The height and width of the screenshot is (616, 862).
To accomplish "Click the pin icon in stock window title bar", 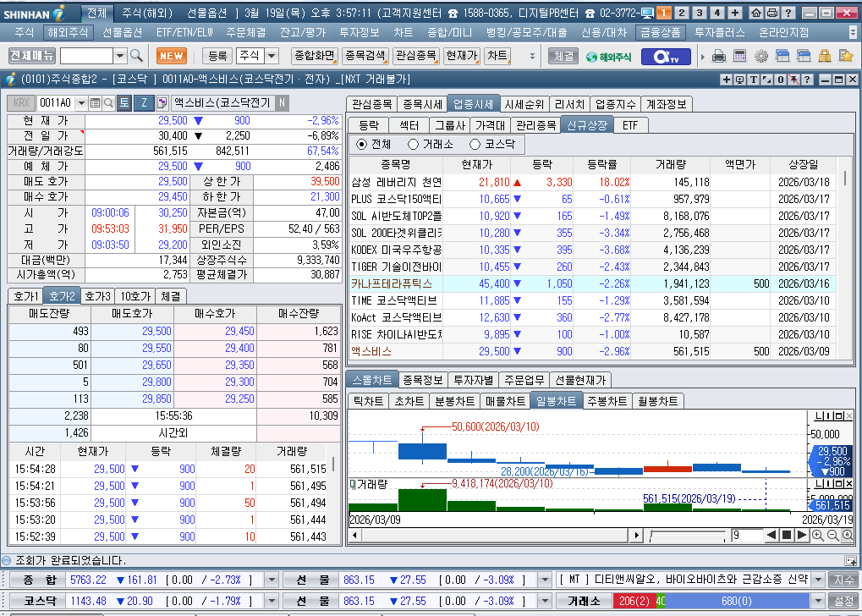I will point(793,80).
